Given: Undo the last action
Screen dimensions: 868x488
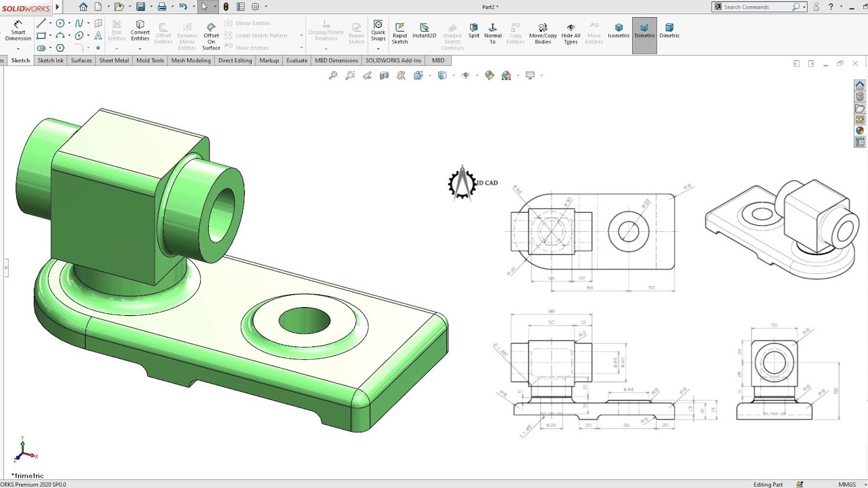Looking at the screenshot, I should (182, 7).
